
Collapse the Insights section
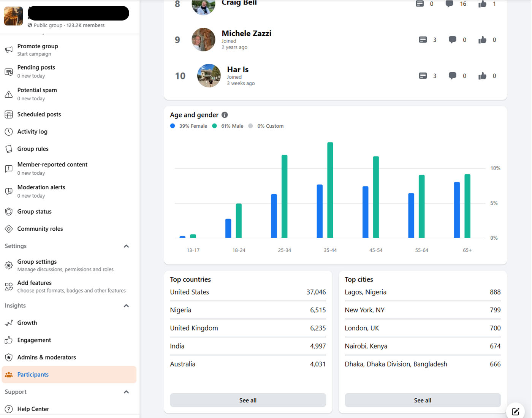[126, 306]
